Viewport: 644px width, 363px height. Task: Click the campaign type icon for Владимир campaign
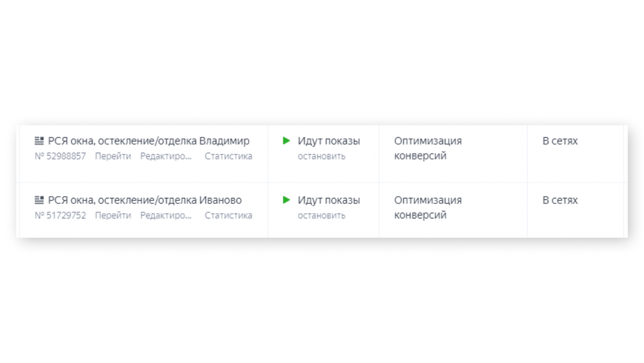pyautogui.click(x=39, y=141)
